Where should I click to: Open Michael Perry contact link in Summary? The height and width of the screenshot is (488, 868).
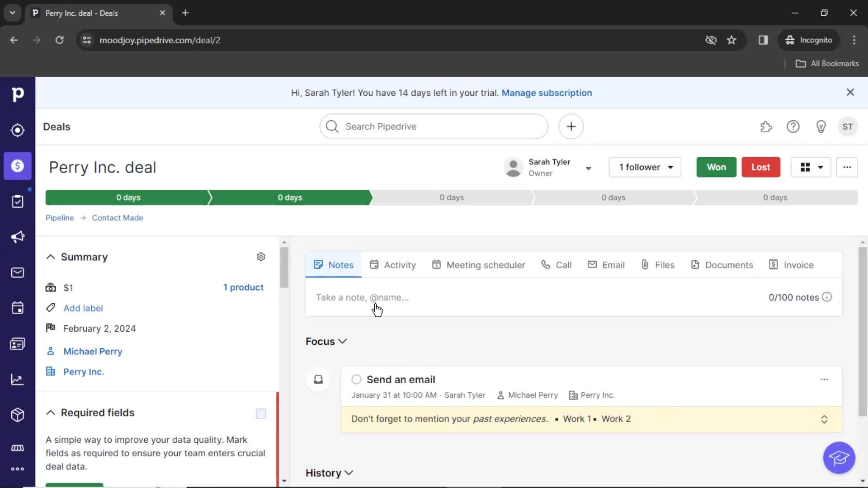[x=93, y=351]
